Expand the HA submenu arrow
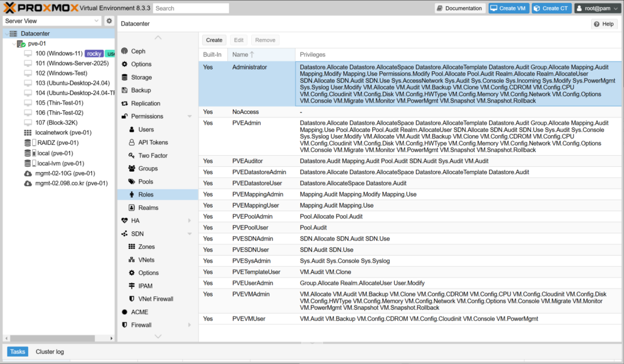624x364 pixels. click(190, 220)
